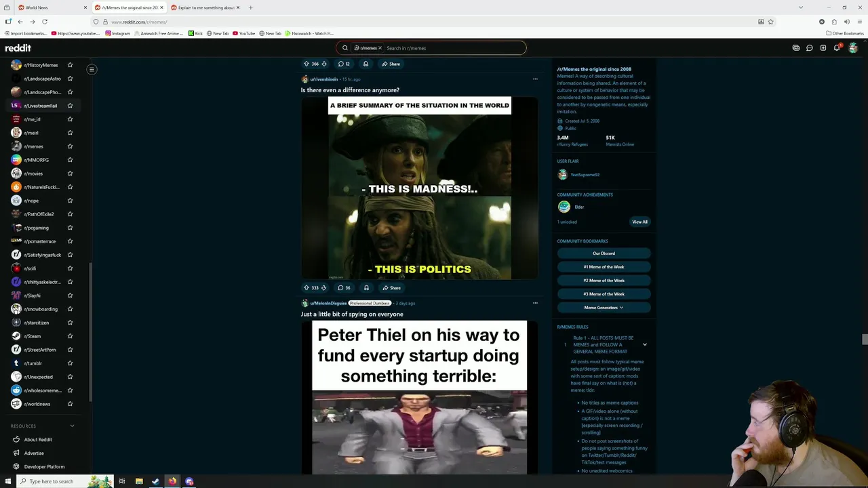This screenshot has height=488, width=868.
Task: Open the user avatar menu
Action: pyautogui.click(x=853, y=48)
